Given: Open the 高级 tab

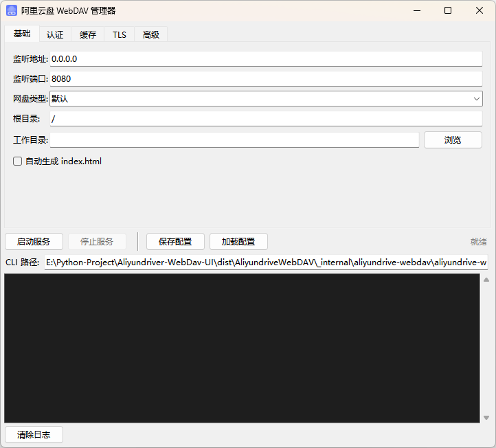Looking at the screenshot, I should (151, 34).
